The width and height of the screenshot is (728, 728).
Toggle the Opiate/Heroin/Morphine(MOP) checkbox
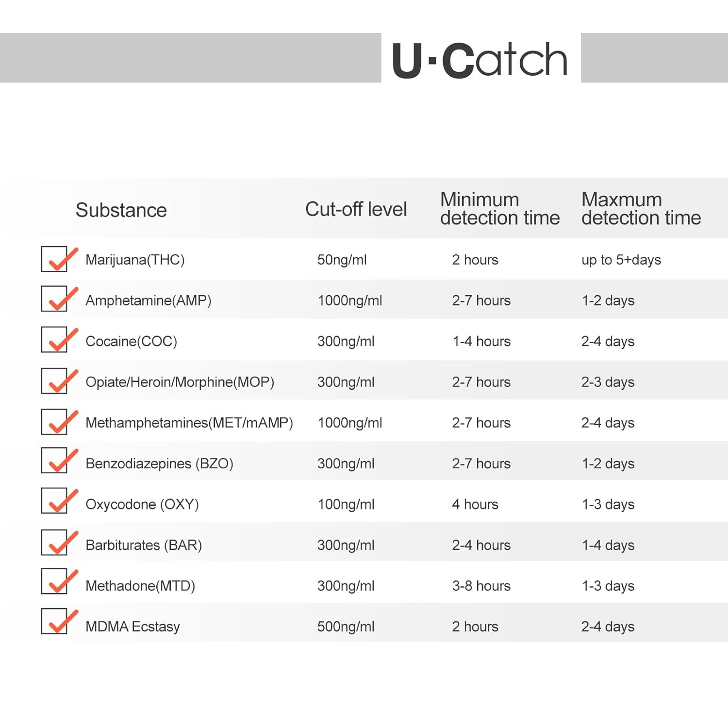(x=55, y=381)
